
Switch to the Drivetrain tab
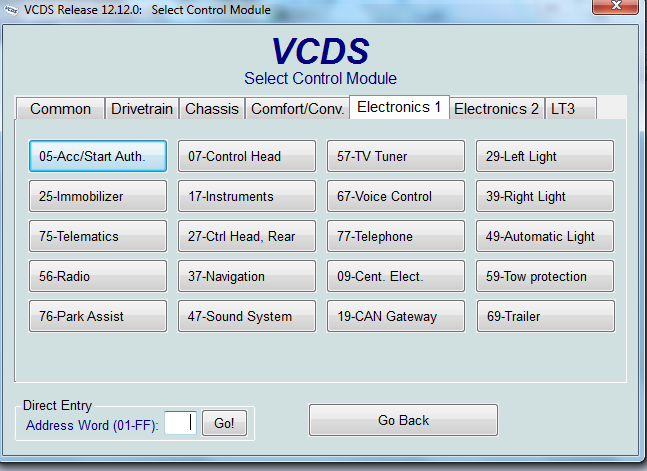point(142,109)
